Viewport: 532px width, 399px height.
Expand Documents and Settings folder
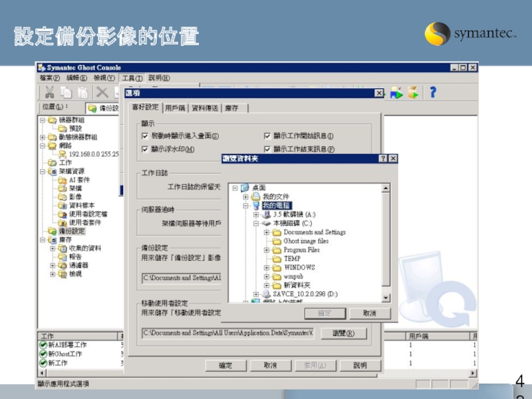pos(267,232)
